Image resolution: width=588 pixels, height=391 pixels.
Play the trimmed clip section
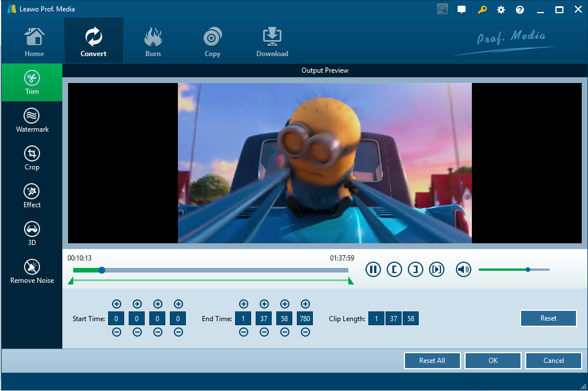pyautogui.click(x=436, y=269)
